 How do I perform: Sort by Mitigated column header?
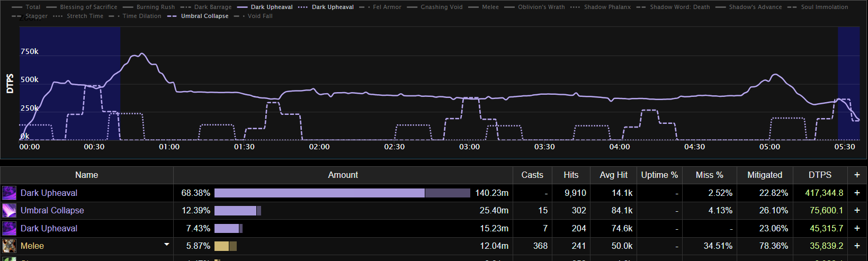click(765, 175)
